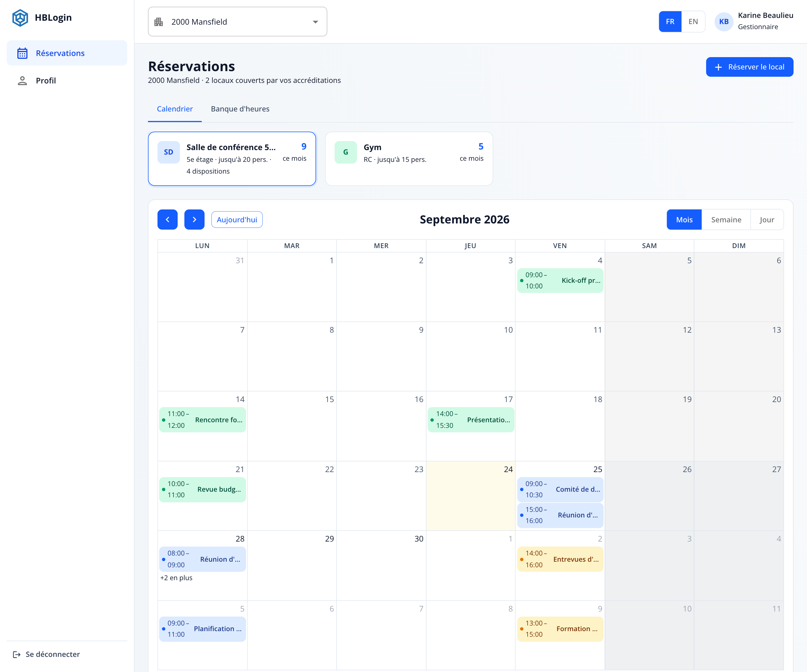This screenshot has height=672, width=807.
Task: Switch calendar to Jour view
Action: 767,220
